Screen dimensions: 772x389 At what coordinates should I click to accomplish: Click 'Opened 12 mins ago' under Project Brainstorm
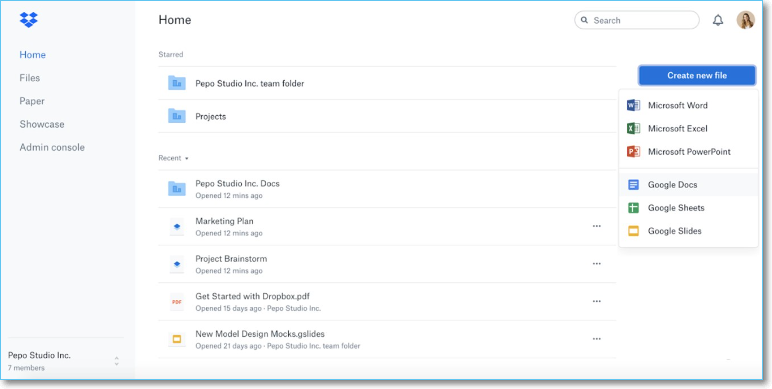(x=229, y=271)
